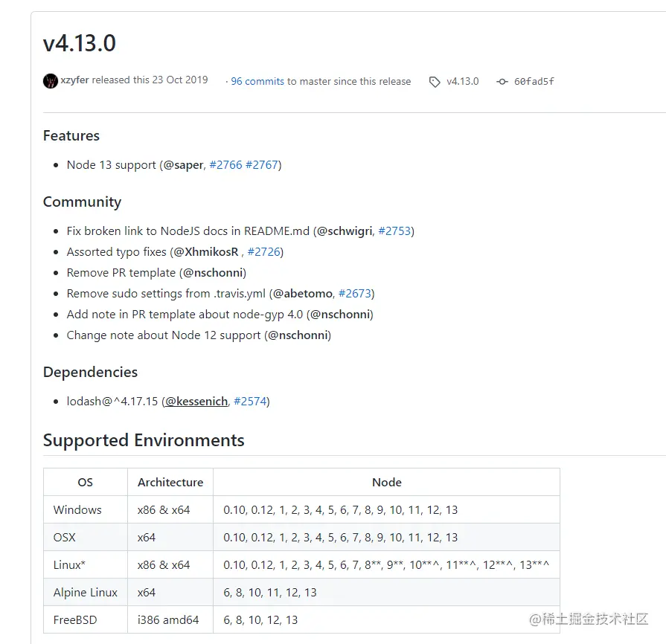The width and height of the screenshot is (666, 644).
Task: Click the Fix broken link to NodeJS docs text
Action: (x=188, y=231)
